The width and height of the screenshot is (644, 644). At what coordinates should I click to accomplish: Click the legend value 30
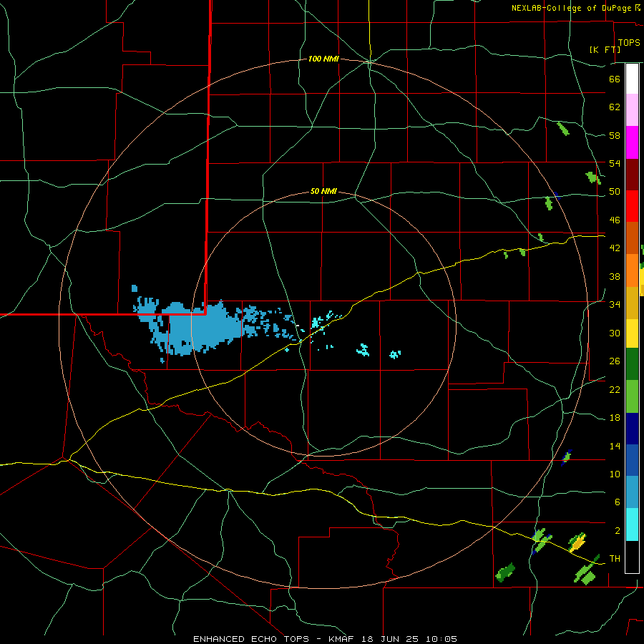click(615, 333)
